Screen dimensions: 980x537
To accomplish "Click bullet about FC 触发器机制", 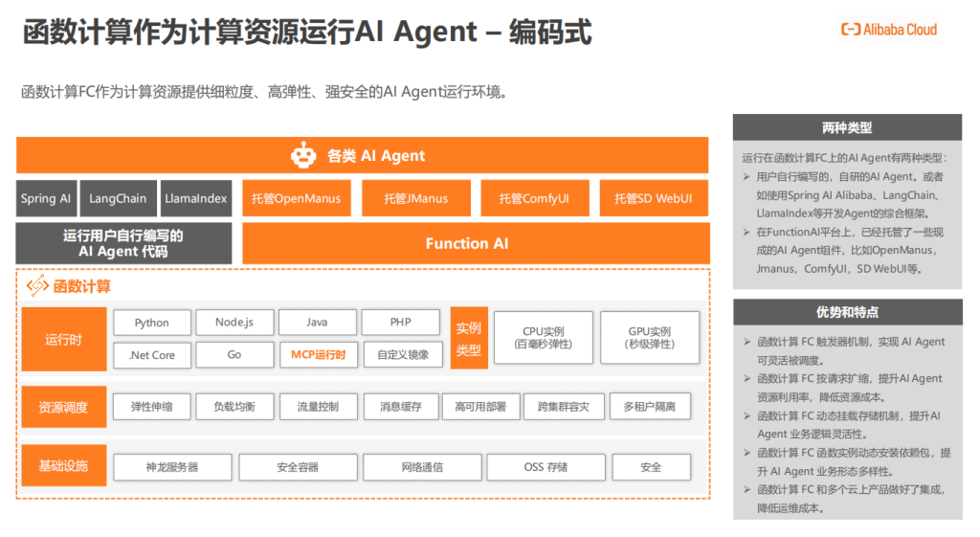I will coord(845,350).
